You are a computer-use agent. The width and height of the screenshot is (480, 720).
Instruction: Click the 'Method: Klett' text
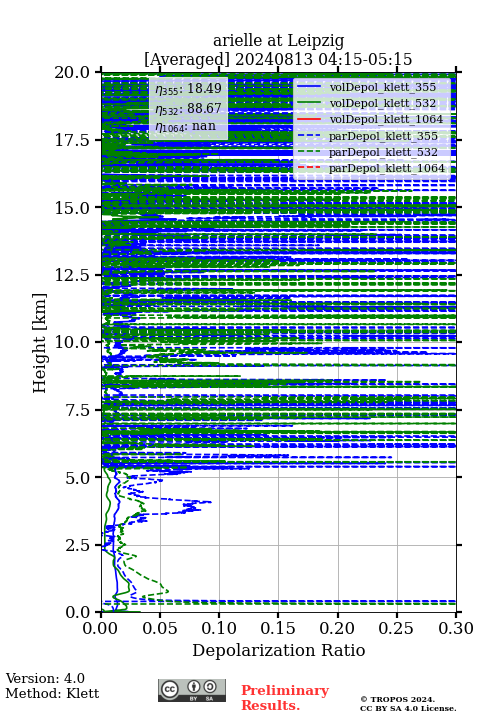[52, 693]
